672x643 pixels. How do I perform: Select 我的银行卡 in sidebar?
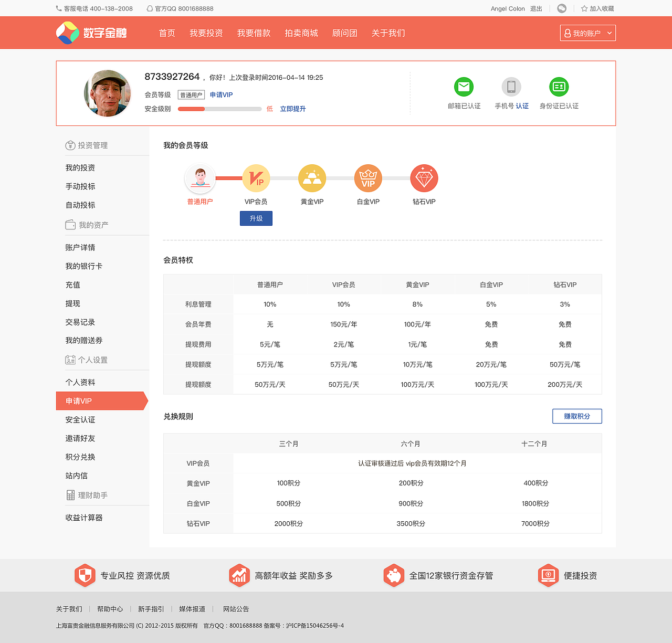coord(84,266)
